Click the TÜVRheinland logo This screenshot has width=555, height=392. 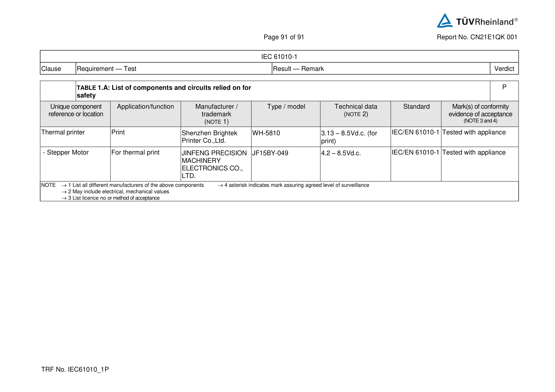tap(477, 21)
